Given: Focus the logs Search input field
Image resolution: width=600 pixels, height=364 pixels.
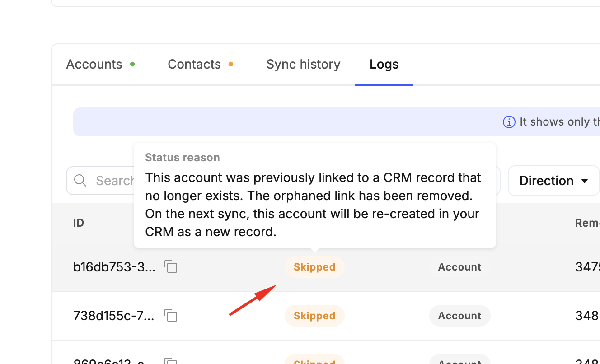Looking at the screenshot, I should 113,181.
